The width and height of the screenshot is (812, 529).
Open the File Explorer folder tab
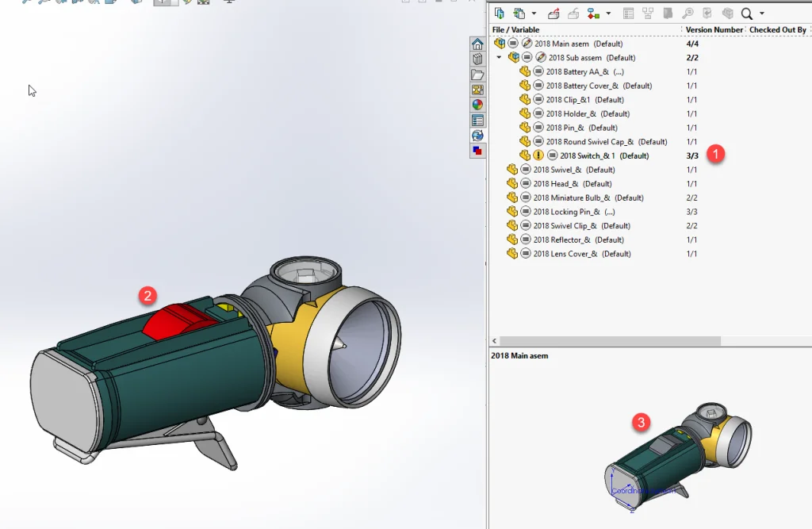477,75
